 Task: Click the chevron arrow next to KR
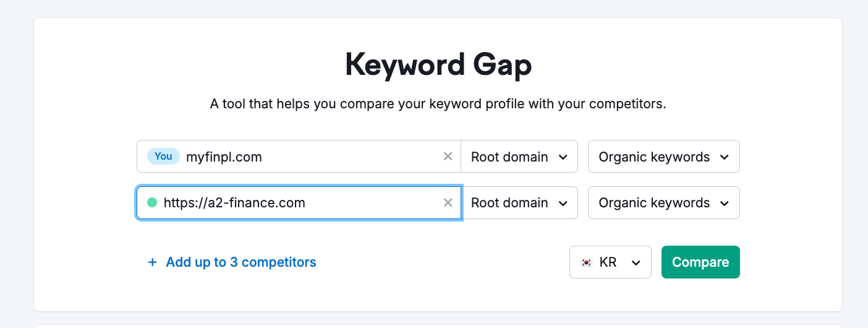(x=636, y=262)
